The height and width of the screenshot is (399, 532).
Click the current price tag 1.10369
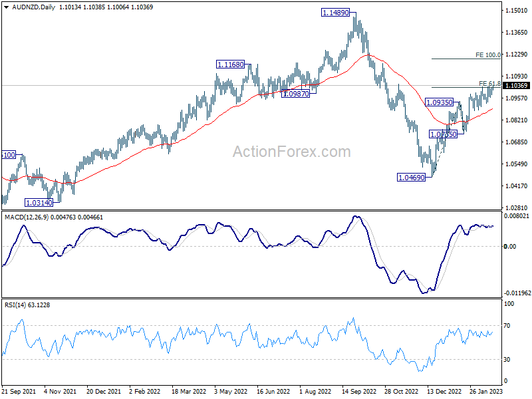click(517, 86)
